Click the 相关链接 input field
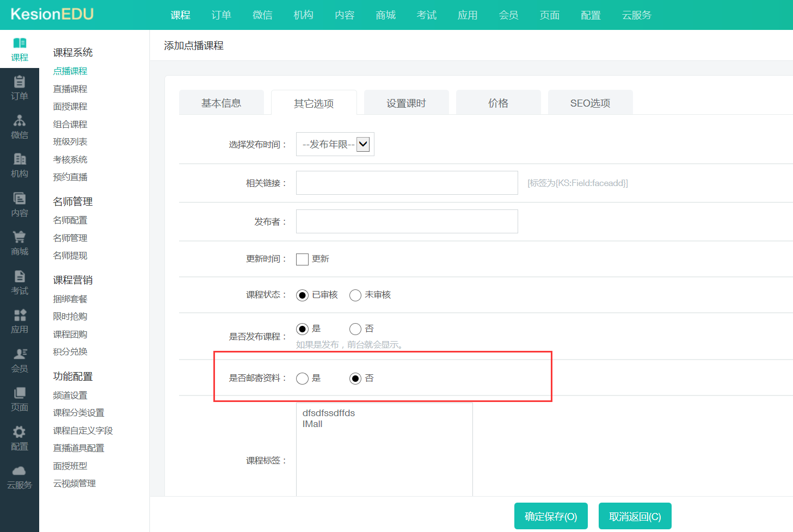The height and width of the screenshot is (532, 793). pyautogui.click(x=407, y=183)
